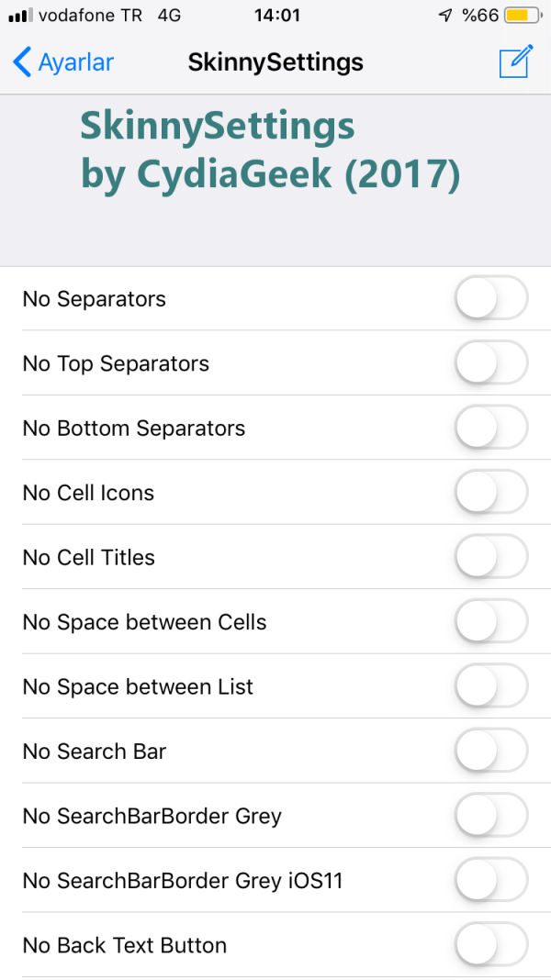Tap the back chevron arrow
Image resolution: width=551 pixels, height=980 pixels.
[22, 62]
